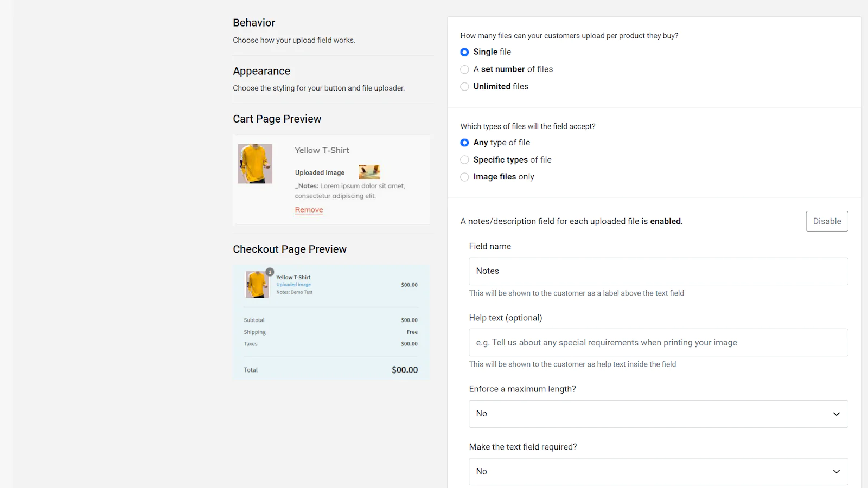Click the Cart Page Preview heading
Image resolution: width=868 pixels, height=488 pixels.
(277, 119)
